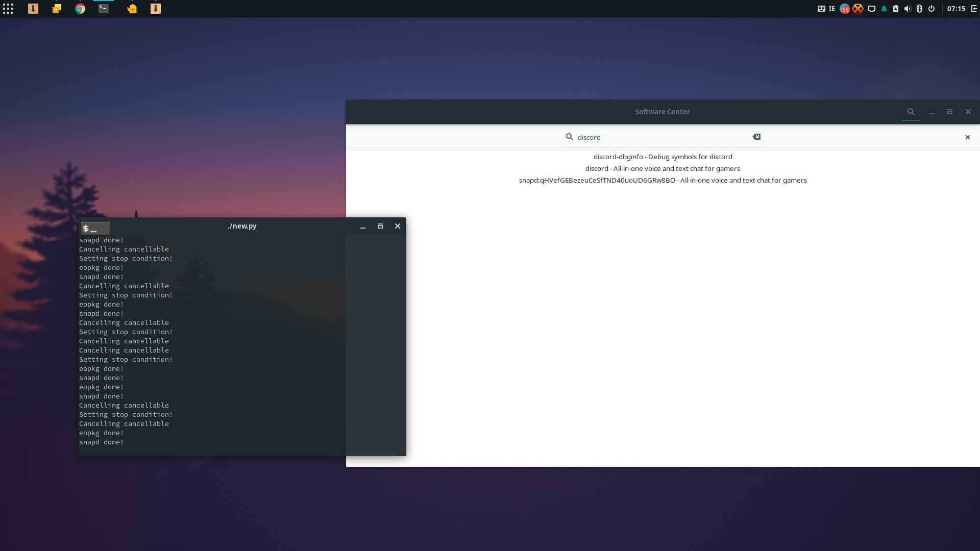
Task: Close the Software Center search bar
Action: point(967,137)
